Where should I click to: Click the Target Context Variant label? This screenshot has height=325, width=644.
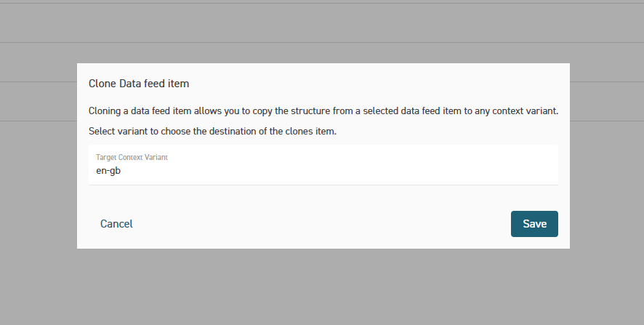click(x=132, y=157)
